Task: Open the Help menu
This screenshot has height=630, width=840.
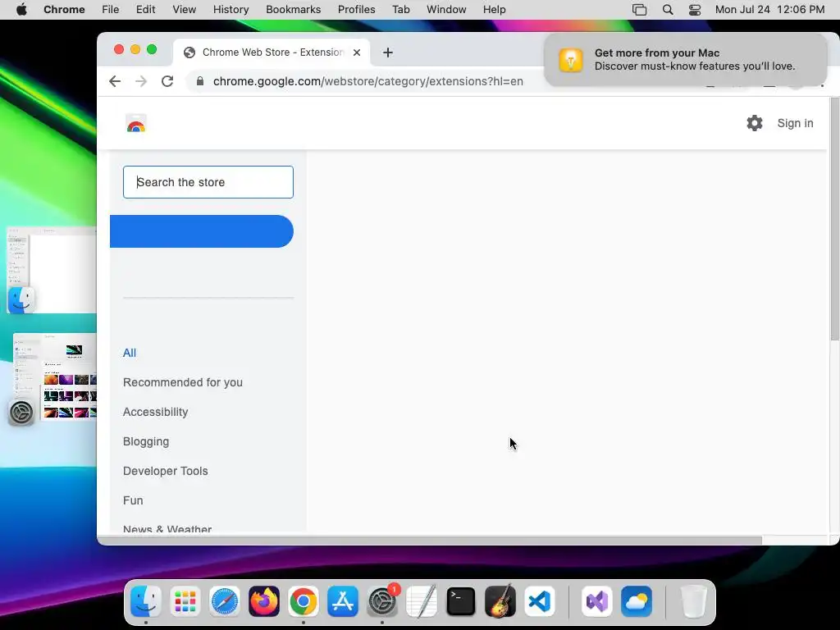Action: (x=494, y=10)
